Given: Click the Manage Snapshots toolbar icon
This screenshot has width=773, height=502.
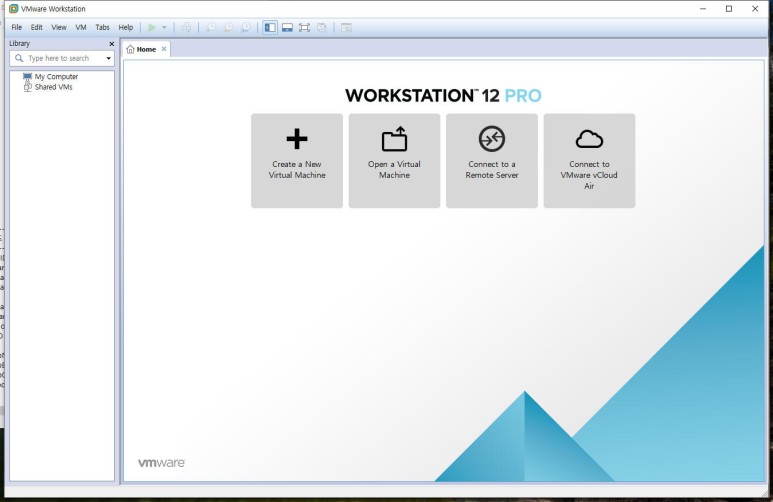Looking at the screenshot, I should point(246,28).
